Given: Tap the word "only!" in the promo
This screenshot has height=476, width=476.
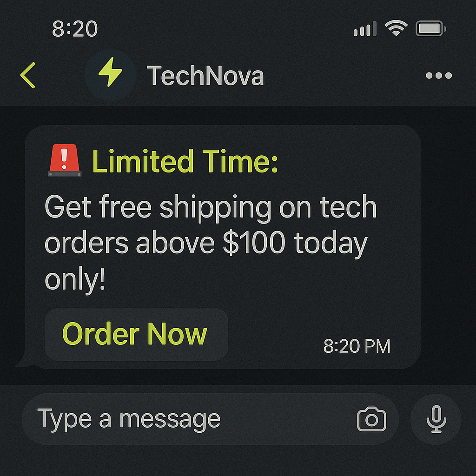Looking at the screenshot, I should (x=75, y=280).
